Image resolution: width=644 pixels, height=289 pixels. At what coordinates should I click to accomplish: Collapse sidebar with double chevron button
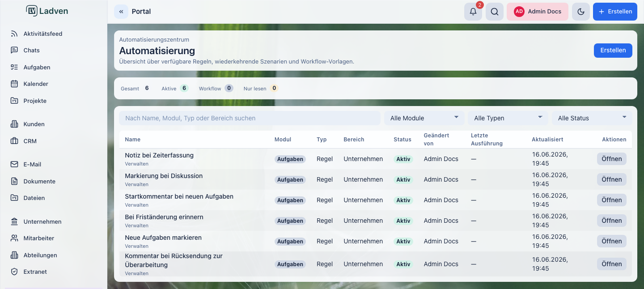pyautogui.click(x=121, y=12)
